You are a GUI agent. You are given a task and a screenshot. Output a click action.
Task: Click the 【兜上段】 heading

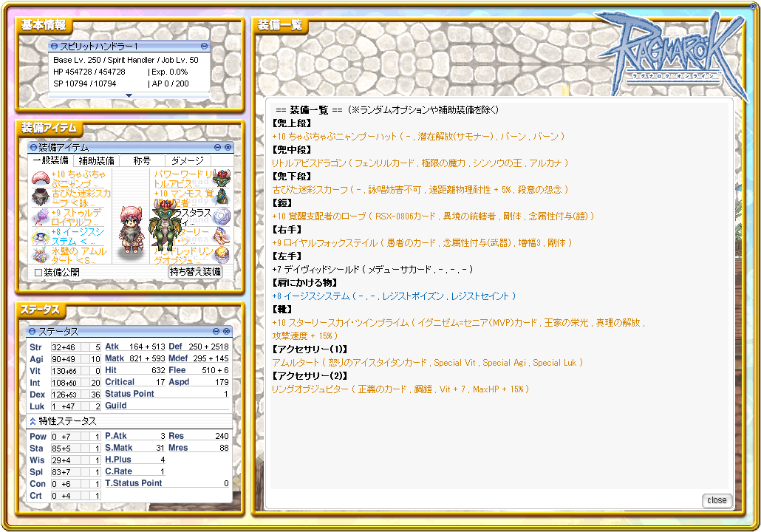(292, 123)
